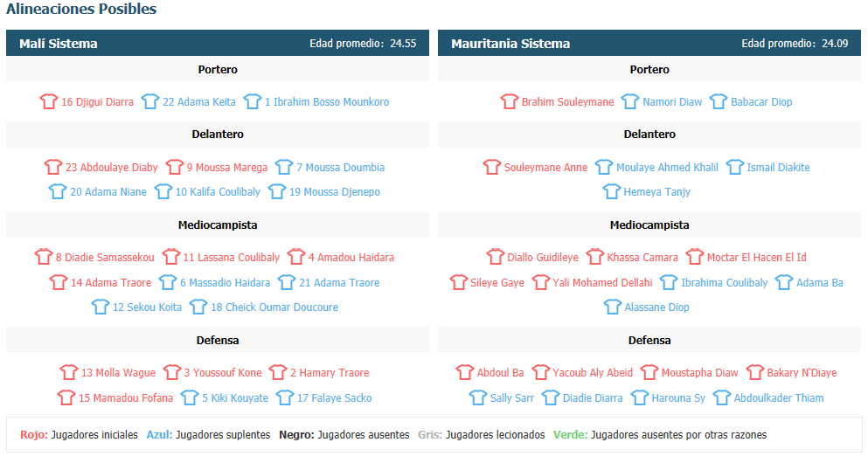This screenshot has width=868, height=456.
Task: Open player link Khassa Camara
Action: click(642, 258)
